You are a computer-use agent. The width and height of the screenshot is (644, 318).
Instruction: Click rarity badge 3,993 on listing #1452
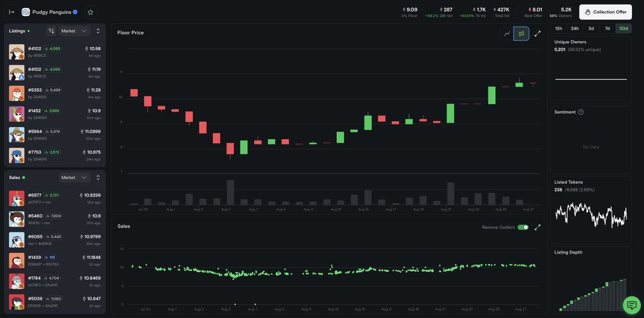pyautogui.click(x=52, y=111)
